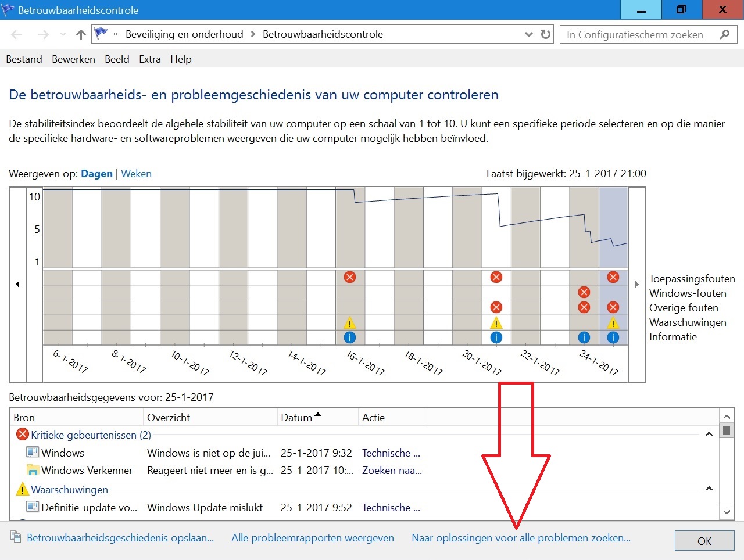Open the Extra menu
Image resolution: width=744 pixels, height=560 pixels.
coord(150,59)
